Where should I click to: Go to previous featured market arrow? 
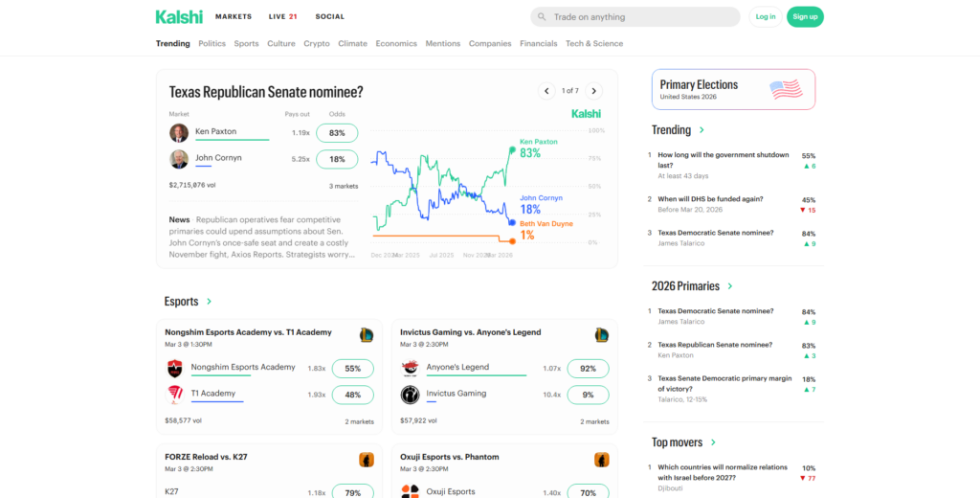point(546,91)
